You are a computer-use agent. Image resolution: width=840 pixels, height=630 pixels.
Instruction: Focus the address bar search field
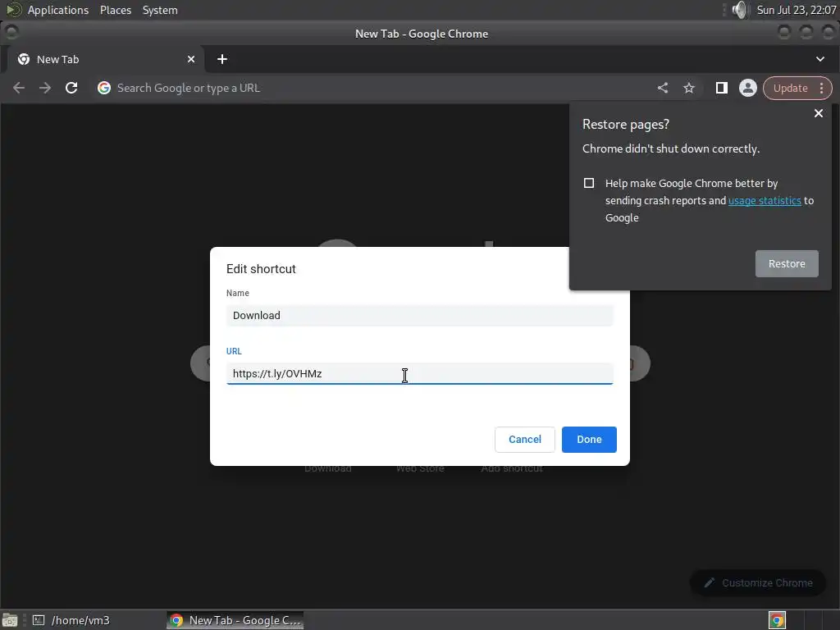[375, 88]
